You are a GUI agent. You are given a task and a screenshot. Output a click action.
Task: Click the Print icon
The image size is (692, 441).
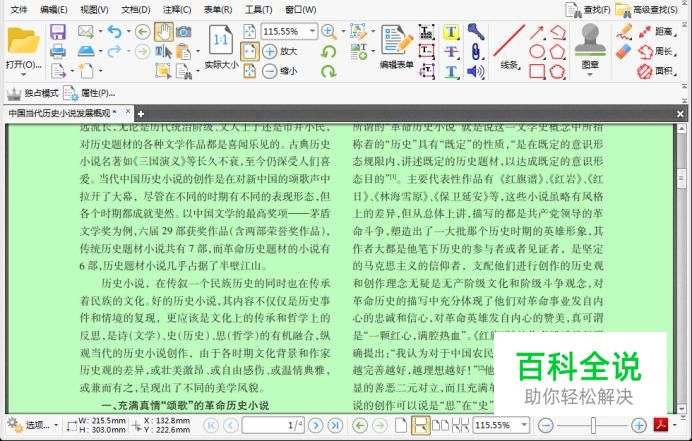point(58,52)
